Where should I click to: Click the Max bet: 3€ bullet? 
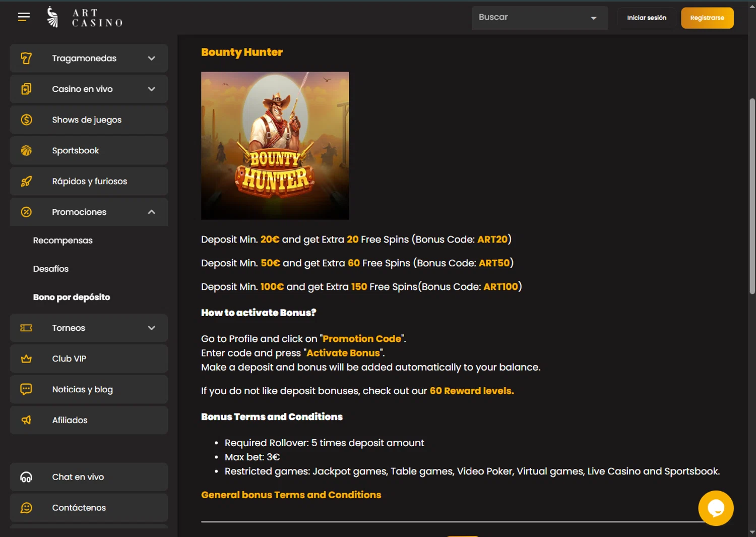(x=253, y=457)
